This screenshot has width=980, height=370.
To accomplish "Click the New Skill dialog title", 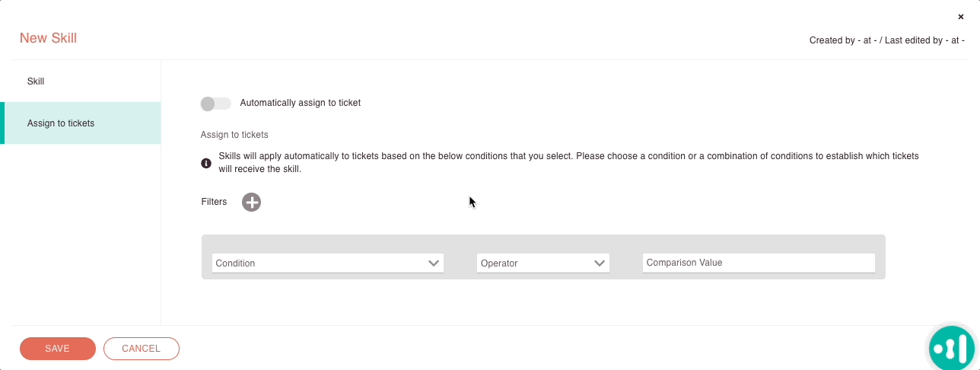I will click(x=48, y=38).
